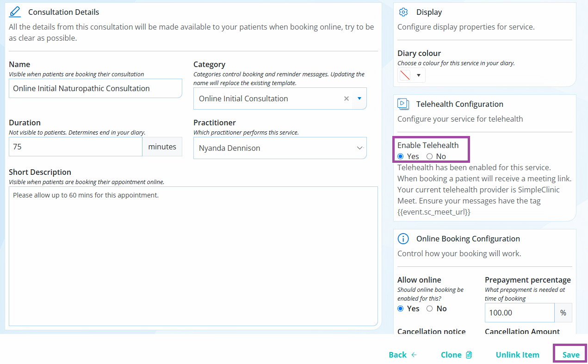Click the Name input field
Viewport: 588px width, 364px height.
pyautogui.click(x=95, y=88)
